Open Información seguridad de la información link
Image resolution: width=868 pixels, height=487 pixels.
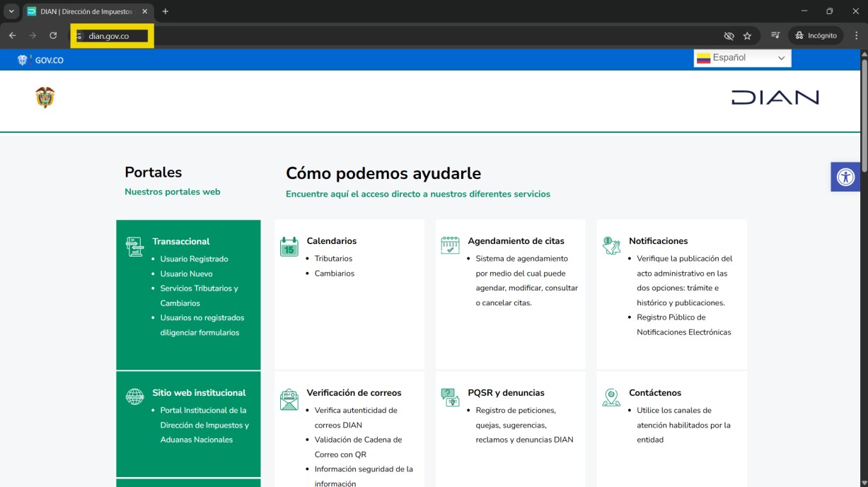click(364, 476)
